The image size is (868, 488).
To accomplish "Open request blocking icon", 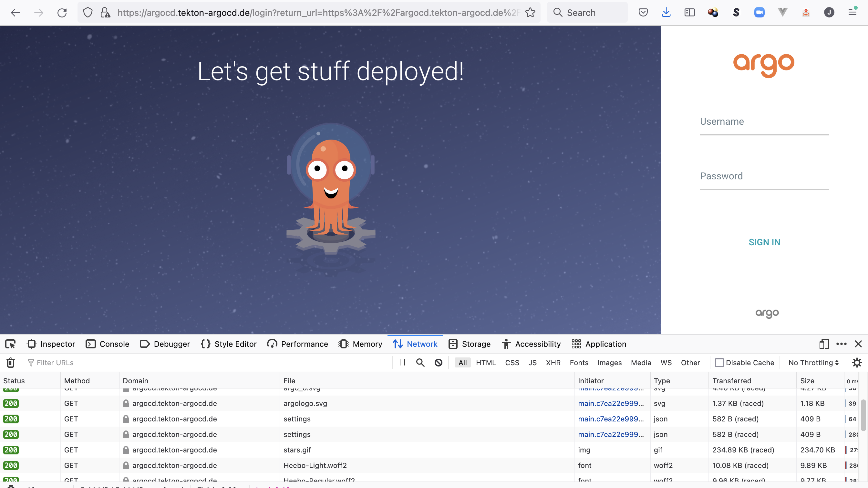I will (x=438, y=363).
